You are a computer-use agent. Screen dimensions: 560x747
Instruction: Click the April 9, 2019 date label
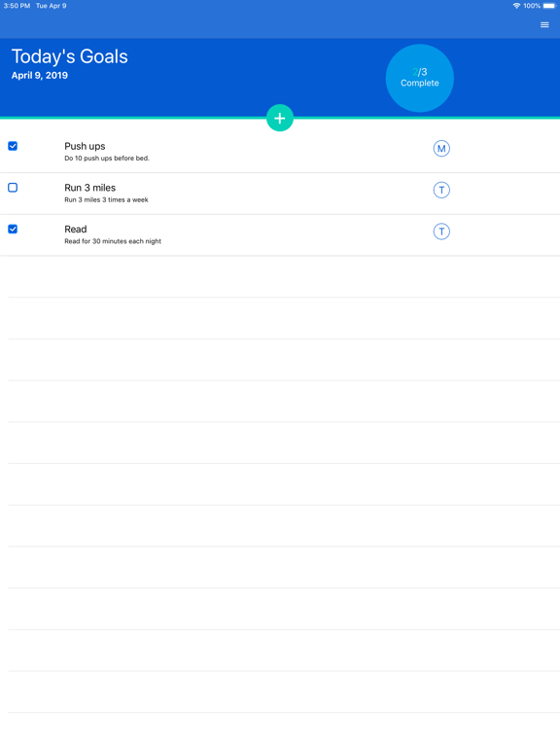[40, 75]
